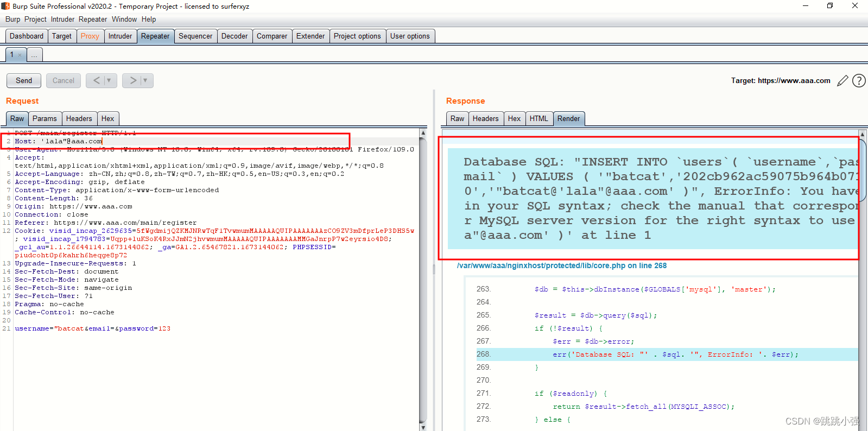
Task: Click the Burp Suite logo in the title bar
Action: pyautogui.click(x=5, y=6)
